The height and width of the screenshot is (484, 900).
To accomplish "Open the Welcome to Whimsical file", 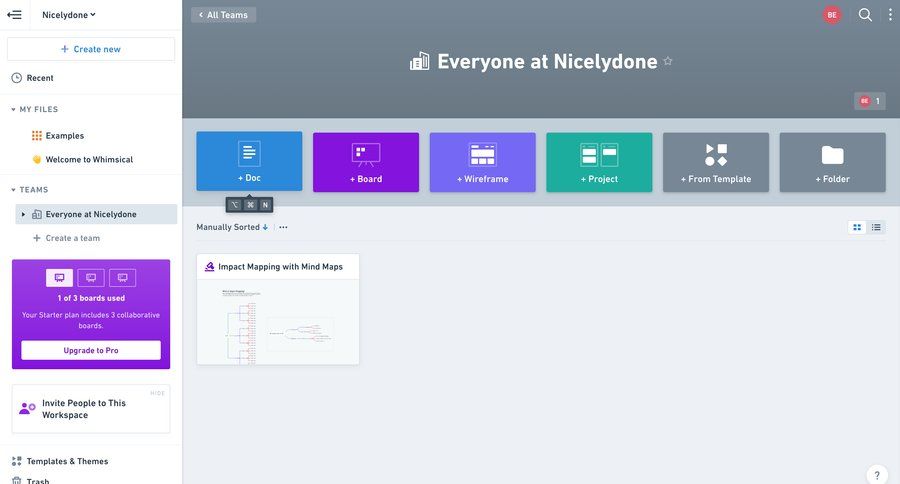I will pos(89,160).
